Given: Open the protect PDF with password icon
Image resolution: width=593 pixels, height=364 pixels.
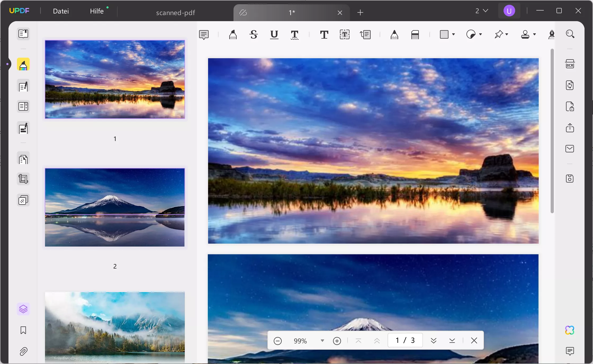Looking at the screenshot, I should point(570,107).
